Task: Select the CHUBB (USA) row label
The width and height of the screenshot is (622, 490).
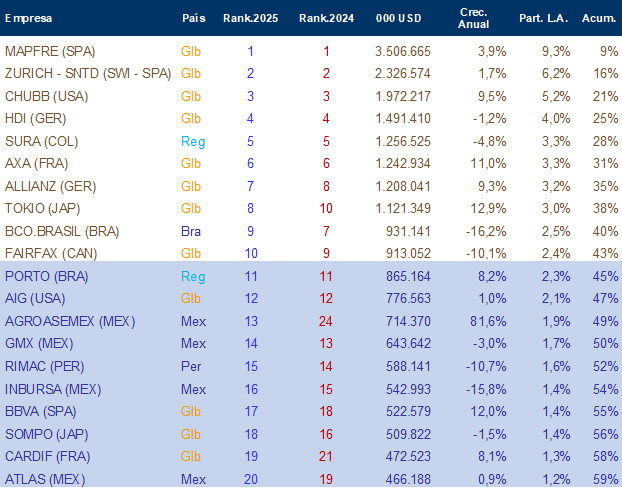Action: 46,96
